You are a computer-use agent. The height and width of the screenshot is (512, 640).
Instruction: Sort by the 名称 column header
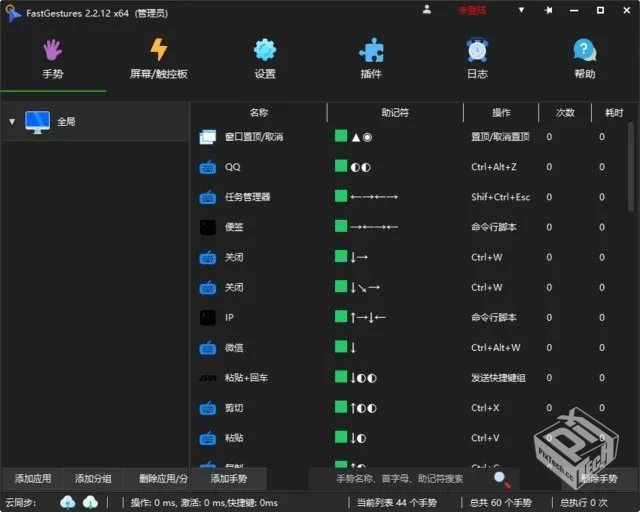pyautogui.click(x=259, y=112)
